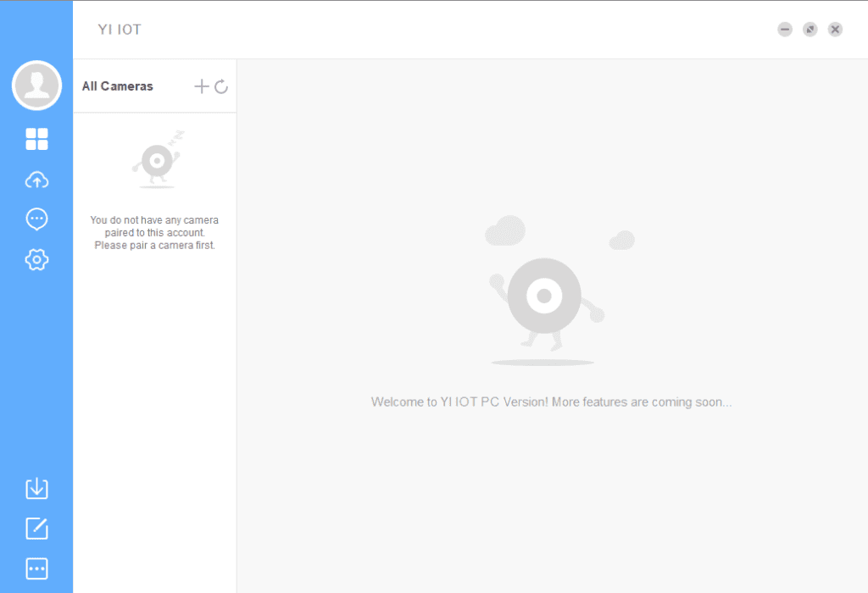Open the messages chat bubble icon
This screenshot has height=593, width=868.
(36, 219)
